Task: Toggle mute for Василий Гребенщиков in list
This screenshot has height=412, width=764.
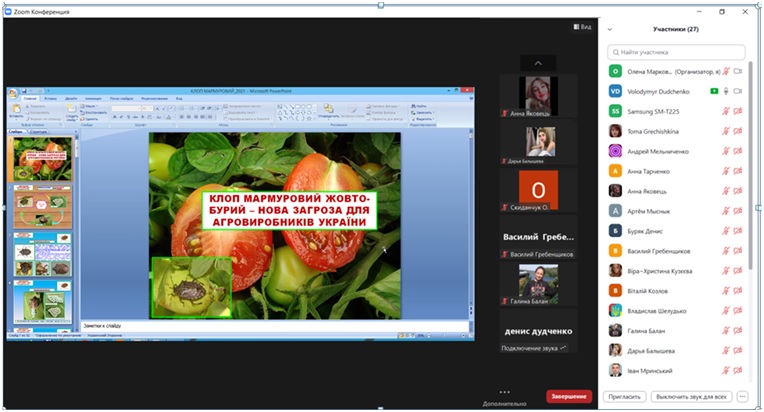Action: 726,251
